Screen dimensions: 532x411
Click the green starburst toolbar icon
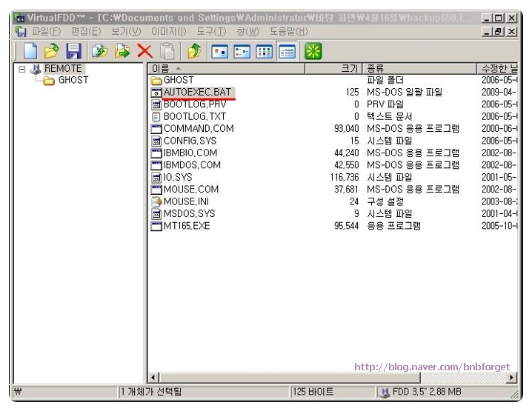(x=313, y=51)
